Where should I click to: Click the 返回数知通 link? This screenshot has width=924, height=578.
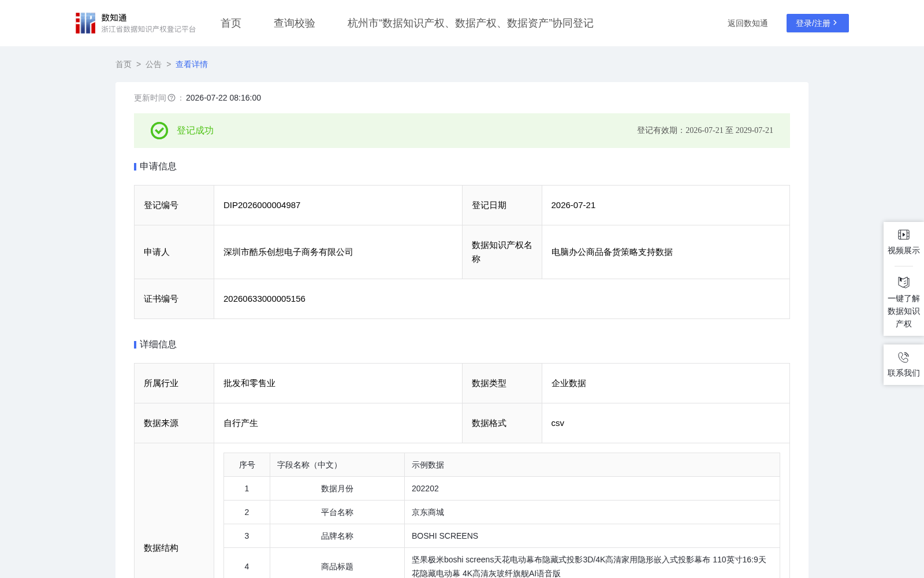747,23
